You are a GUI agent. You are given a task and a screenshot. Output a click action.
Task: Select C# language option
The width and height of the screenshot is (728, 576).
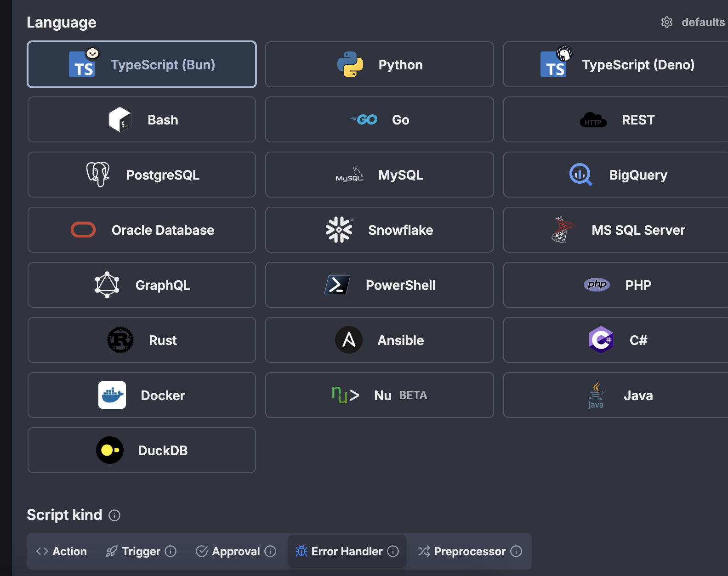click(616, 340)
